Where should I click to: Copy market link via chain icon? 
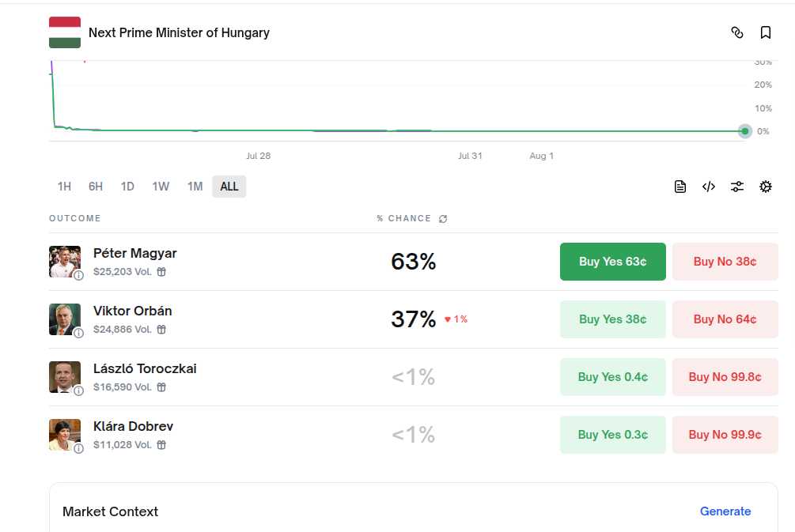pyautogui.click(x=736, y=32)
